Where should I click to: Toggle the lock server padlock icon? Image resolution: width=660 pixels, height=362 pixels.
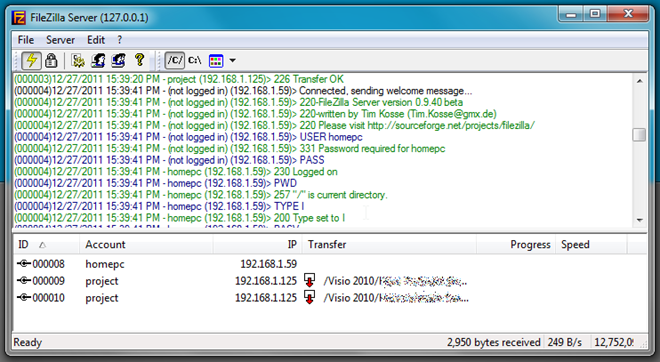[x=51, y=61]
